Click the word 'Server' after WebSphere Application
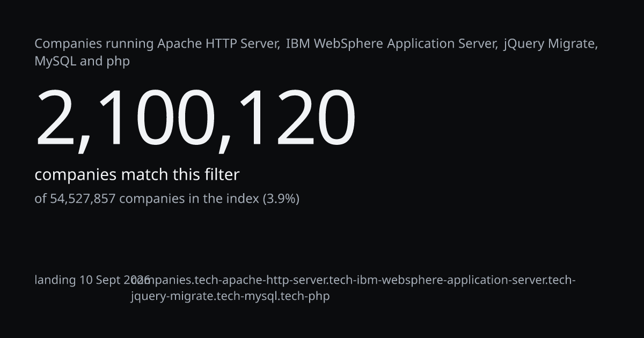The height and width of the screenshot is (338, 644). 480,43
